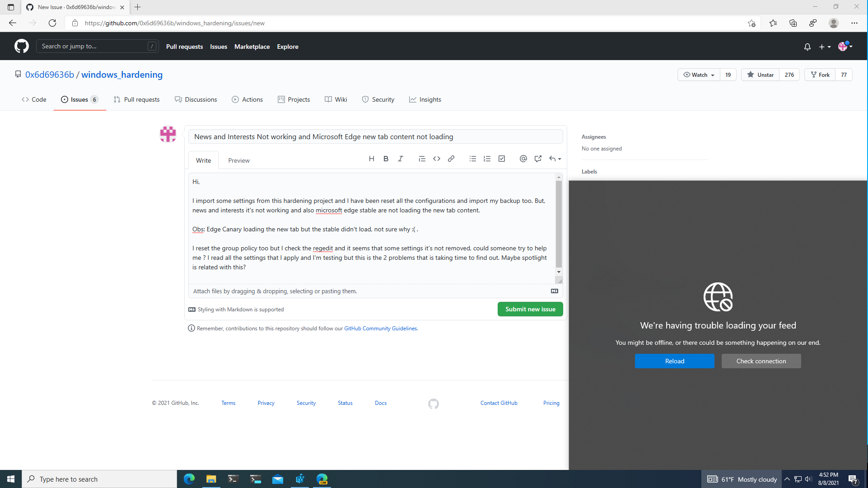Go to the Actions tab
868x488 pixels.
pyautogui.click(x=247, y=99)
